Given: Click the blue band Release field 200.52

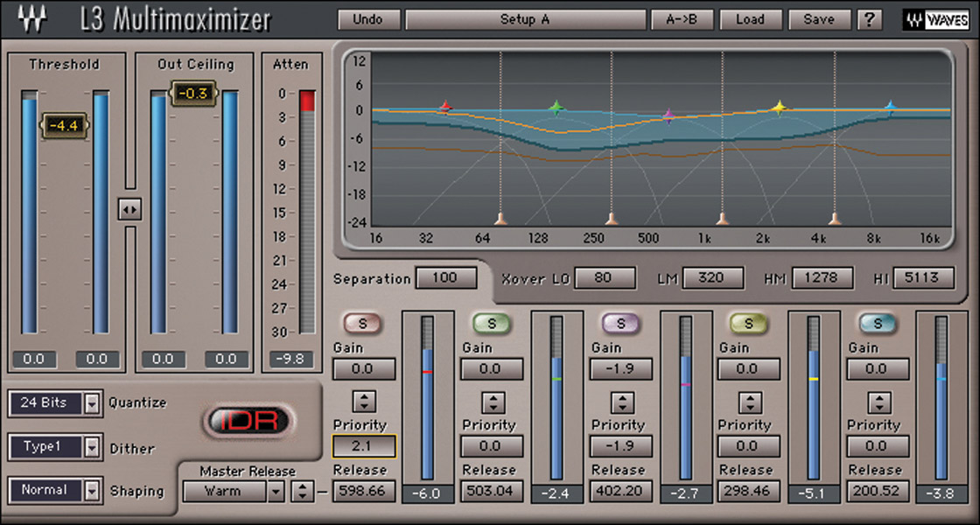Looking at the screenshot, I should pyautogui.click(x=878, y=491).
